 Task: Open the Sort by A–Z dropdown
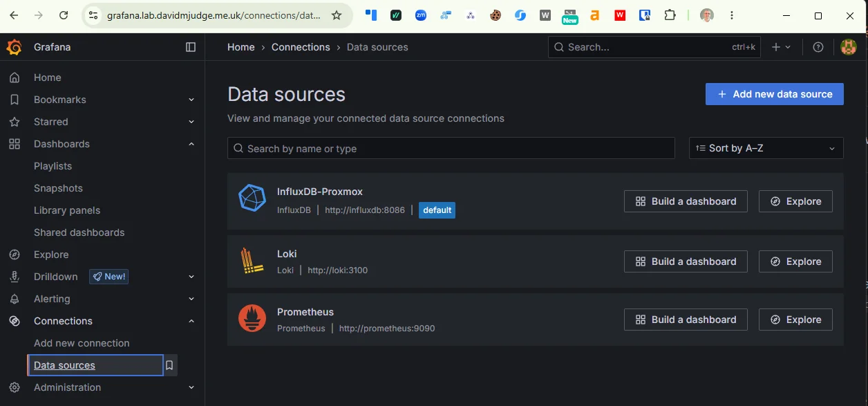pyautogui.click(x=766, y=148)
